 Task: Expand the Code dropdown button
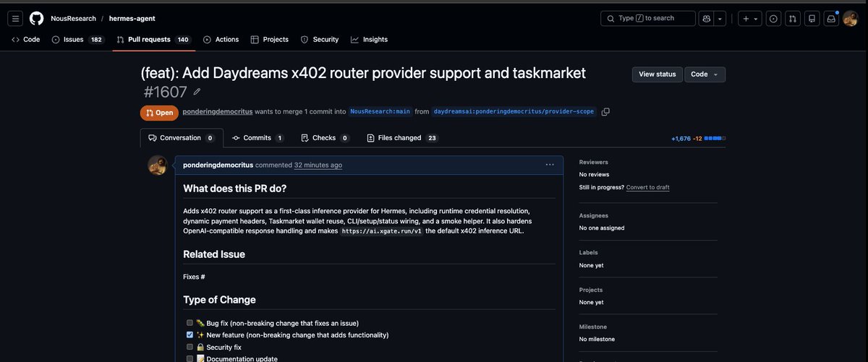[705, 74]
